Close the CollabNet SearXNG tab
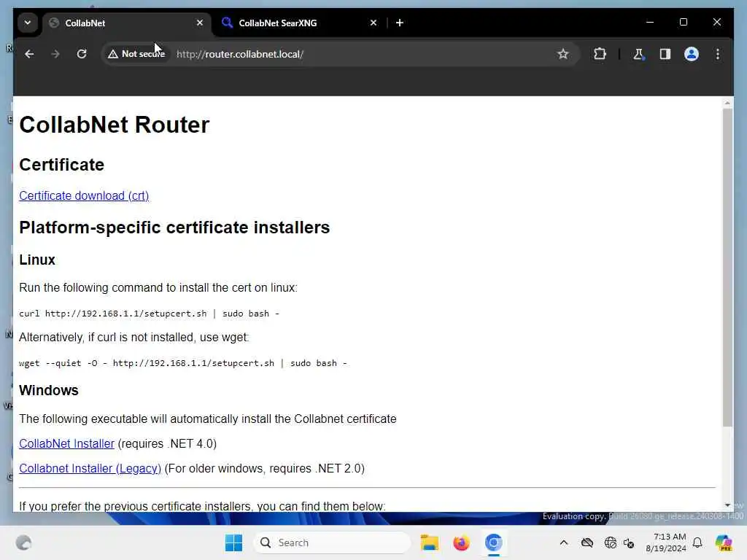This screenshot has height=560, width=747. click(x=373, y=23)
